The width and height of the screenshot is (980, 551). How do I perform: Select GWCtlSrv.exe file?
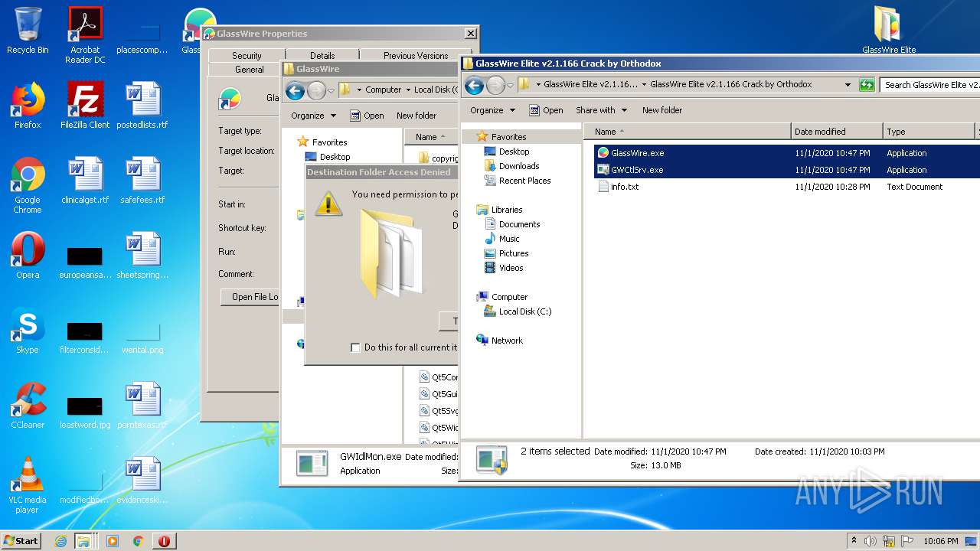click(637, 170)
